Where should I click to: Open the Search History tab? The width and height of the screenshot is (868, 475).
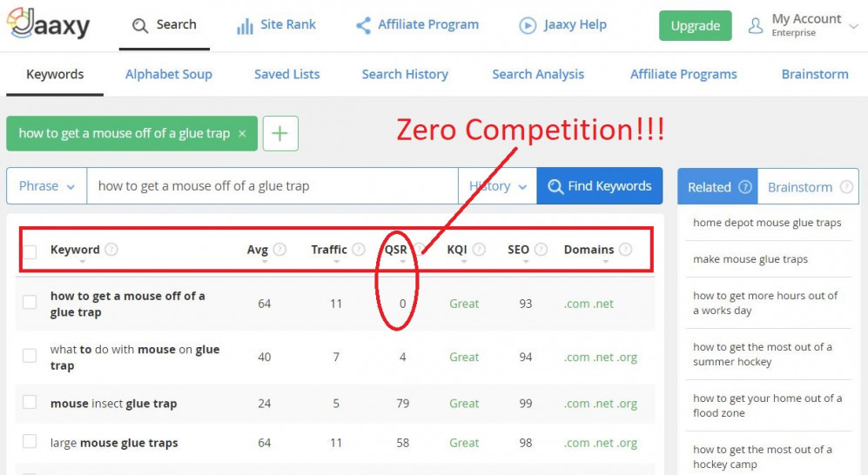pyautogui.click(x=405, y=74)
